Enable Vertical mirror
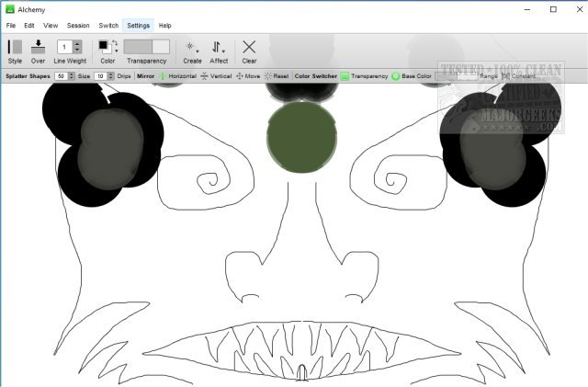 (204, 76)
